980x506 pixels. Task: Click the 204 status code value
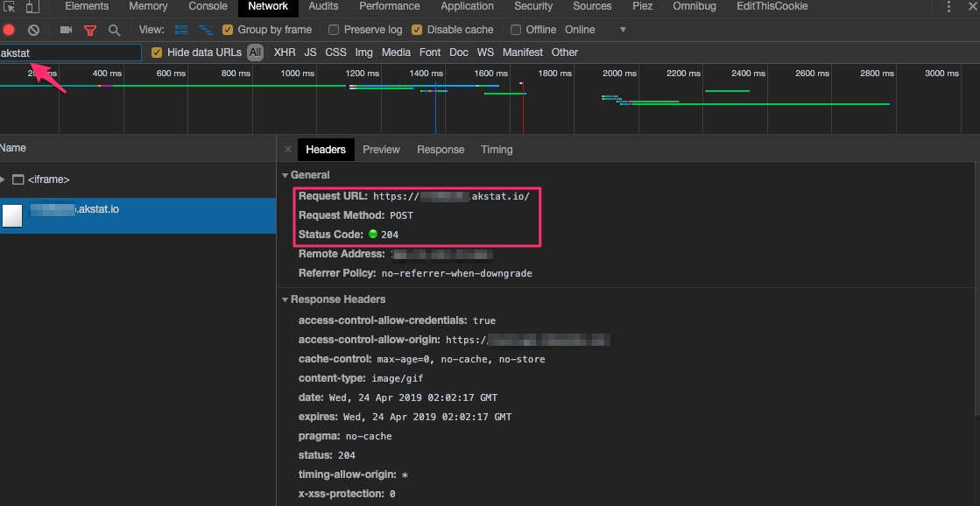coord(390,235)
